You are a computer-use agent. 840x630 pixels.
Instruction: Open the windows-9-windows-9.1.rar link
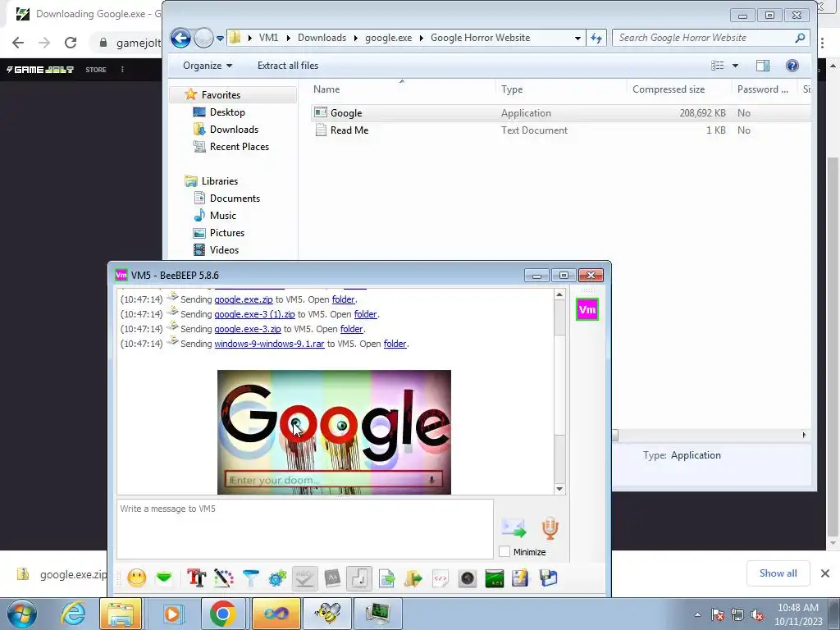coord(269,344)
